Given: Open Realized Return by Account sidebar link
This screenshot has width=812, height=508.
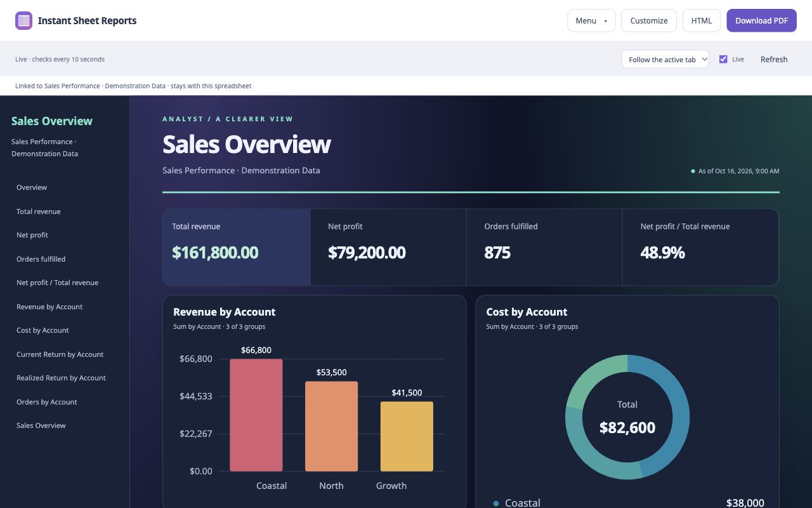Looking at the screenshot, I should pos(61,378).
